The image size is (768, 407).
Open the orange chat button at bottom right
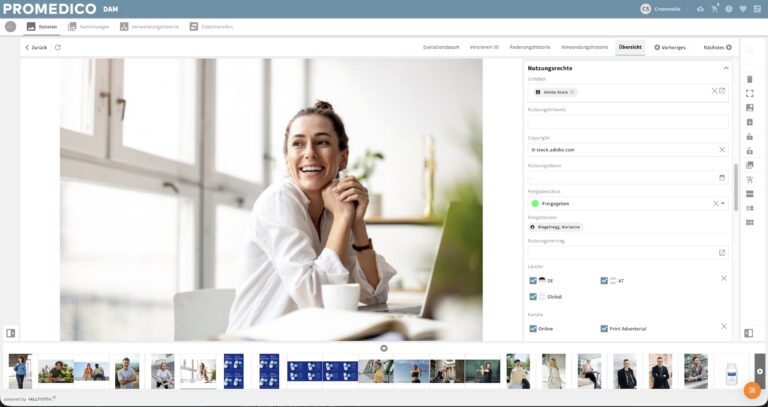tap(752, 390)
